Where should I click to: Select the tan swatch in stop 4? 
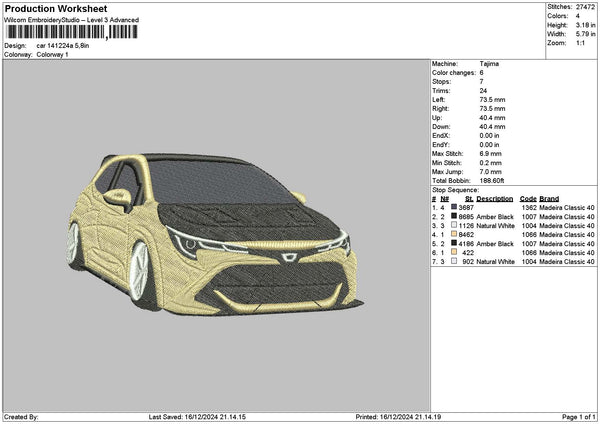point(454,234)
